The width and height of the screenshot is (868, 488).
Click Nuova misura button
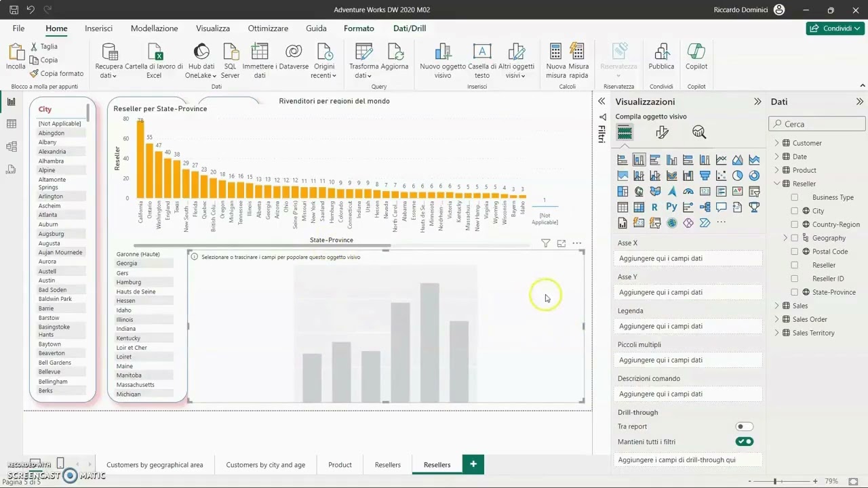tap(556, 61)
